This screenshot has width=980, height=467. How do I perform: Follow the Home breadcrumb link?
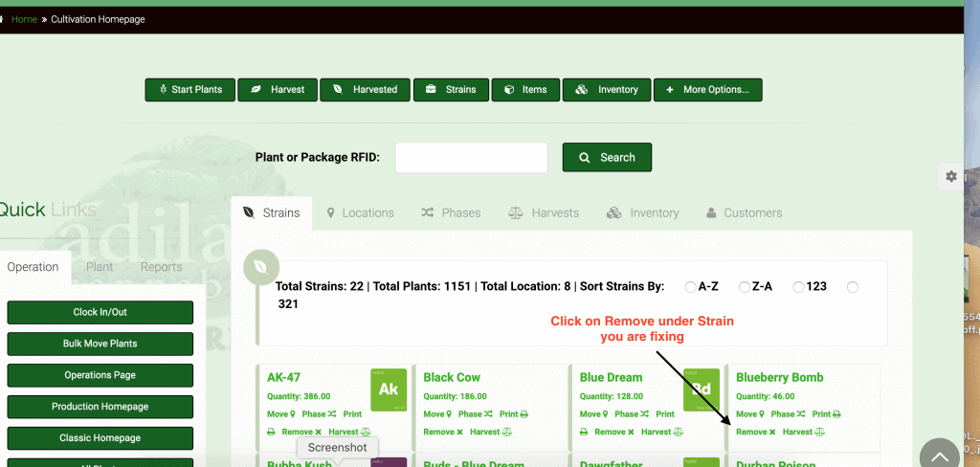pyautogui.click(x=24, y=19)
